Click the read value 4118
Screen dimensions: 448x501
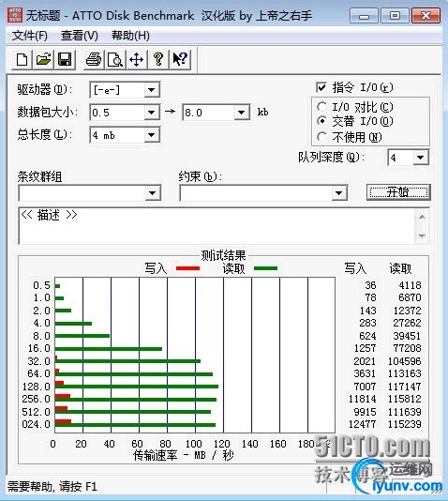(410, 285)
